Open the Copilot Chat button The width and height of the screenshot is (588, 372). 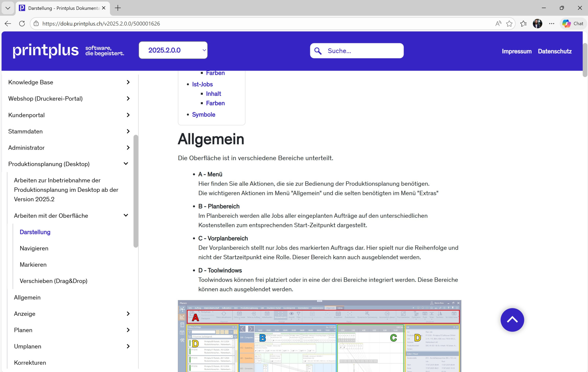[x=573, y=24]
